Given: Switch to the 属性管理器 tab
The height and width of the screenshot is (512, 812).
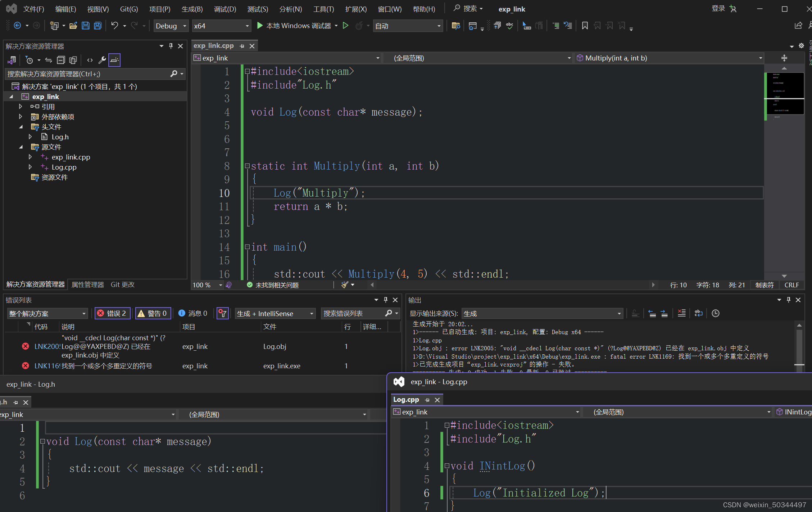Looking at the screenshot, I should [x=87, y=284].
